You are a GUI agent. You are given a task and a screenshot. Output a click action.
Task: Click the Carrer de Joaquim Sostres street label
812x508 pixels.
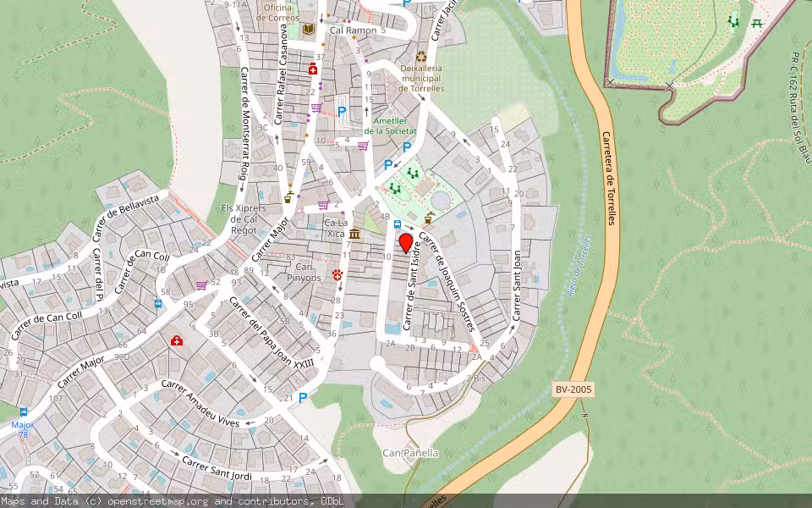coord(447,281)
